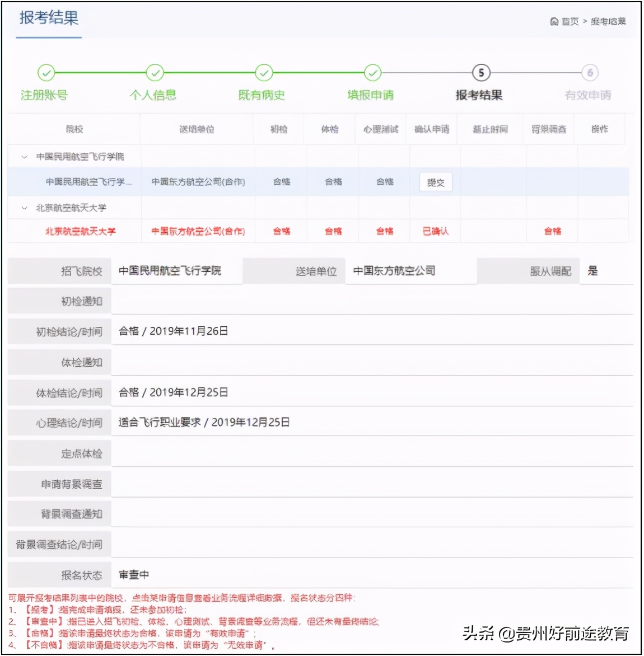Toggle the 服从调配 value 是

tap(592, 270)
